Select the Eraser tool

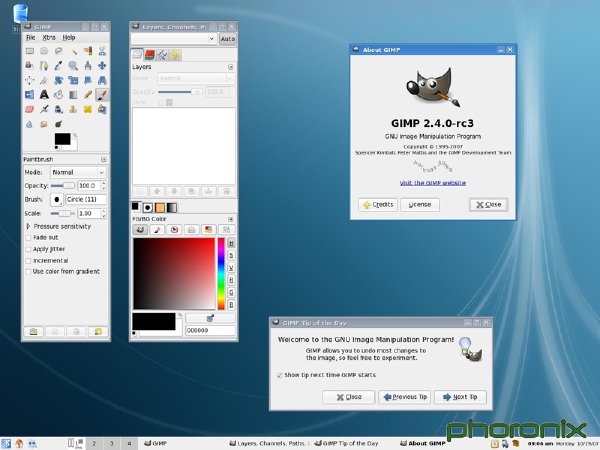(x=30, y=109)
